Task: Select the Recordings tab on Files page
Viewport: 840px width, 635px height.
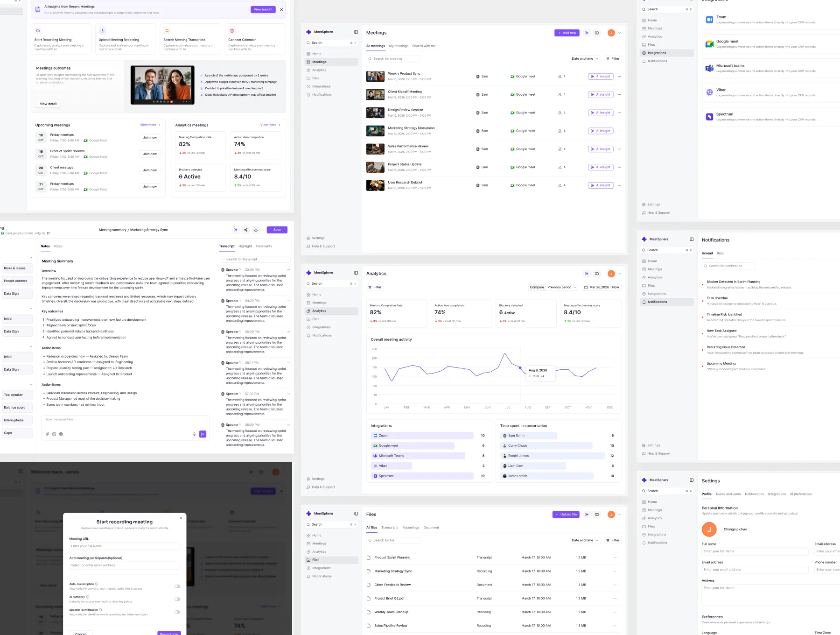Action: coord(411,528)
